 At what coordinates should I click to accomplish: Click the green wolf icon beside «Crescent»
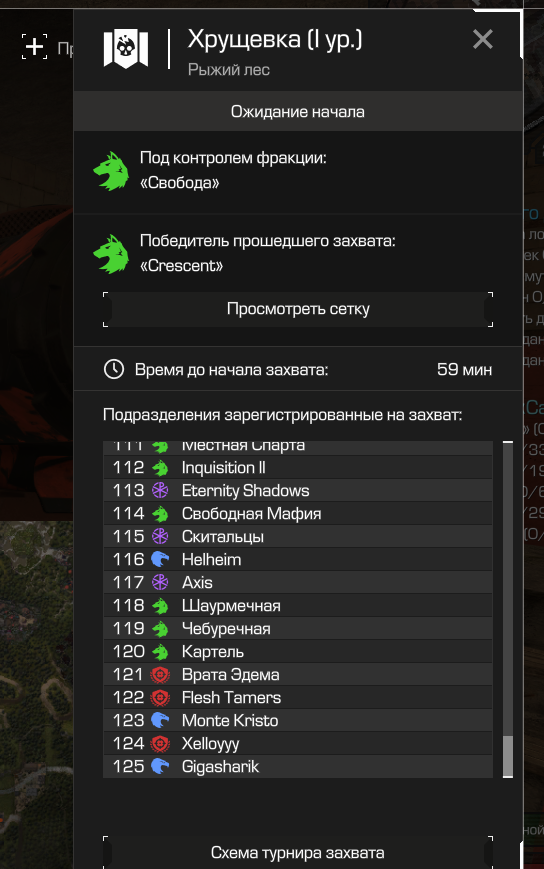click(111, 254)
